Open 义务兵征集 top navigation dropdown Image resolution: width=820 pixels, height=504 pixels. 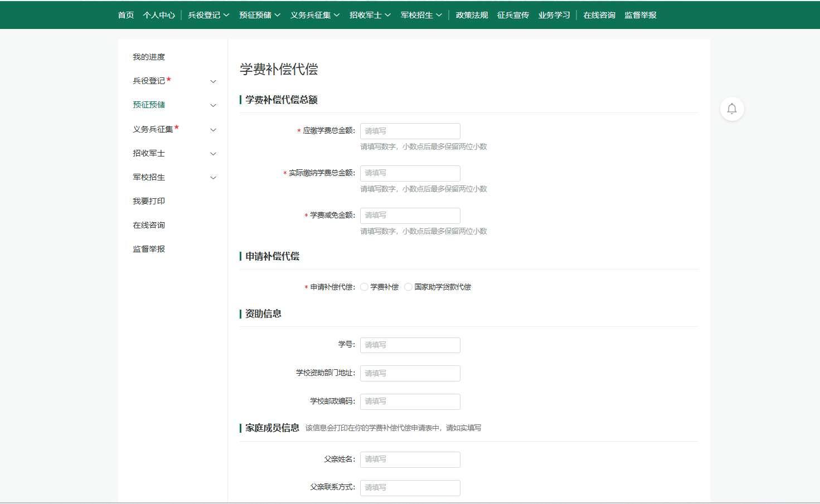(314, 15)
